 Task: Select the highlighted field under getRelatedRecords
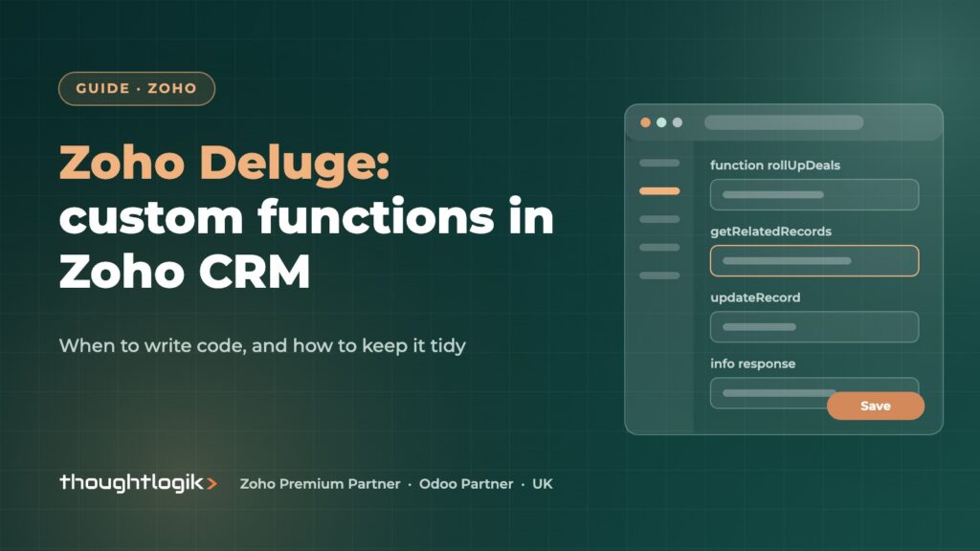814,260
